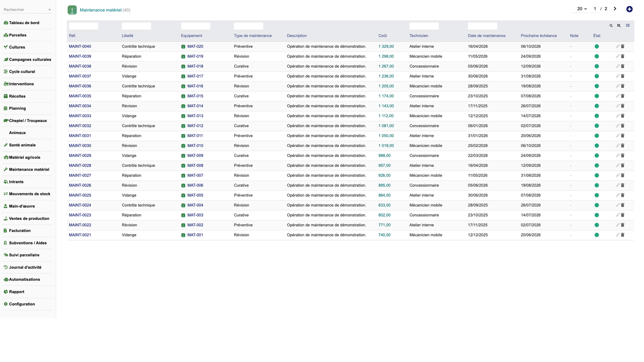Screen dimensions: 644x362
Task: Click the Maintenance matériel page title link
Action: click(x=100, y=10)
